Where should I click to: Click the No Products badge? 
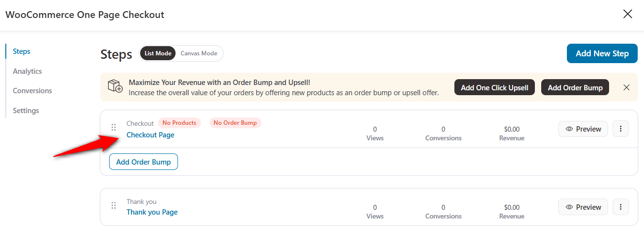point(179,123)
